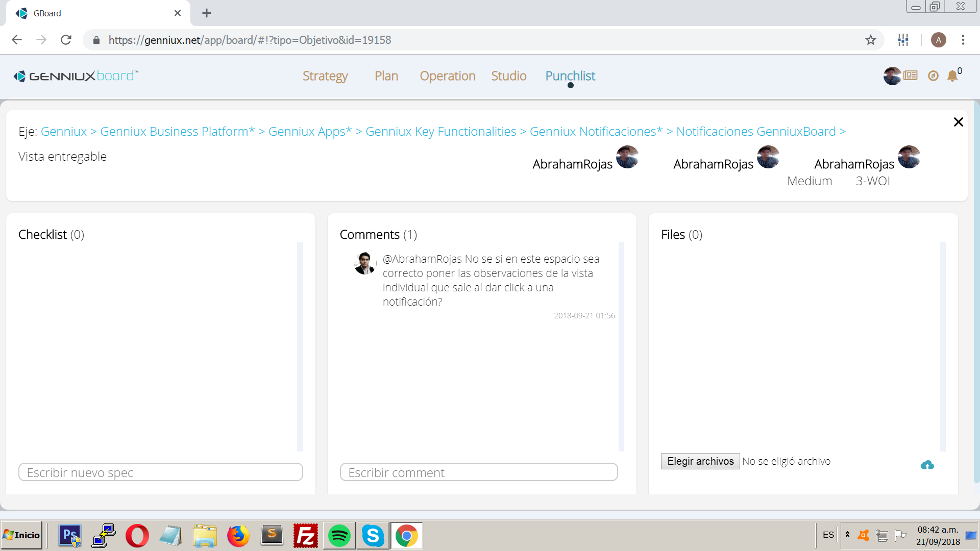Open Skype from the taskbar
This screenshot has width=980, height=551.
tap(373, 536)
